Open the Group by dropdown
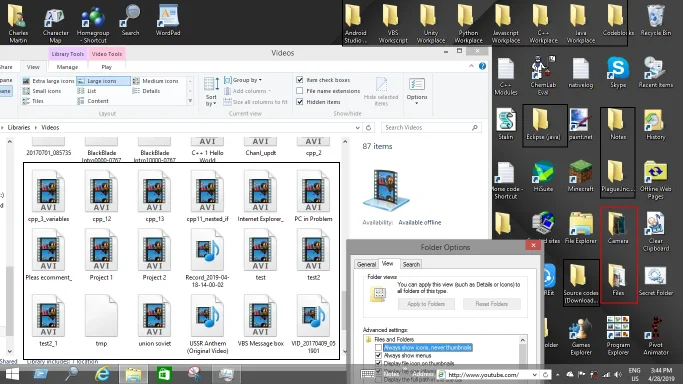The width and height of the screenshot is (683, 384). pos(243,80)
